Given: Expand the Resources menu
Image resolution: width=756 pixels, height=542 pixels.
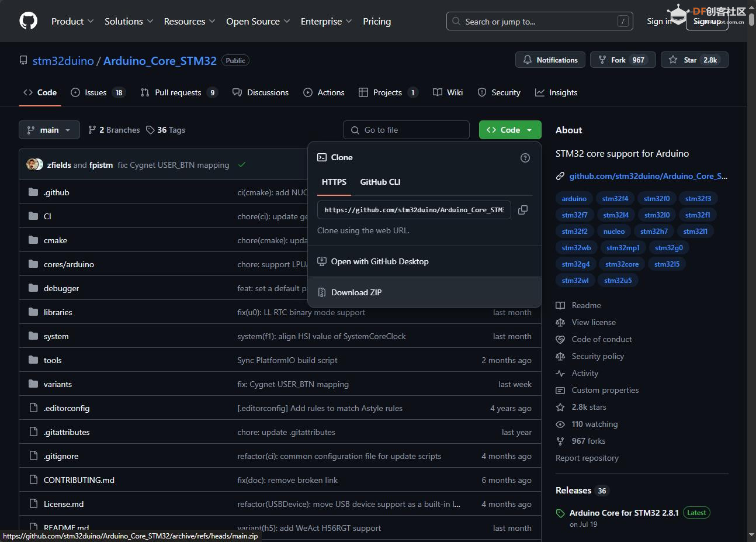Looking at the screenshot, I should click(190, 21).
